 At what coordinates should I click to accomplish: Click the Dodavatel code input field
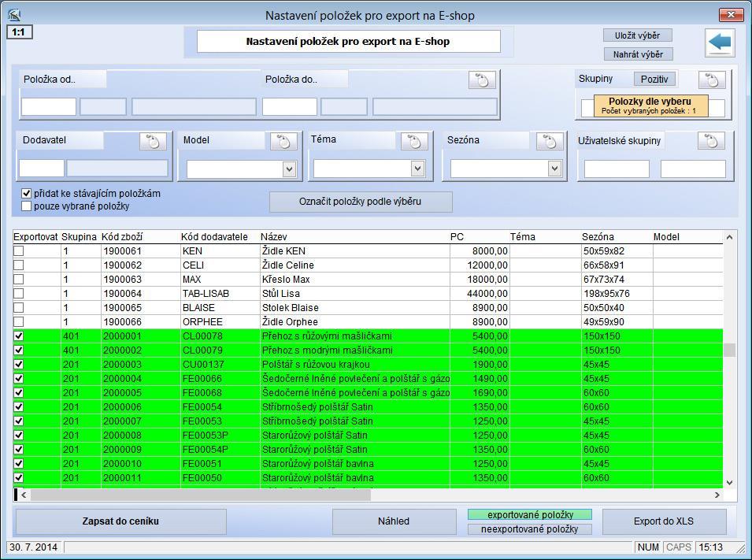[x=42, y=169]
